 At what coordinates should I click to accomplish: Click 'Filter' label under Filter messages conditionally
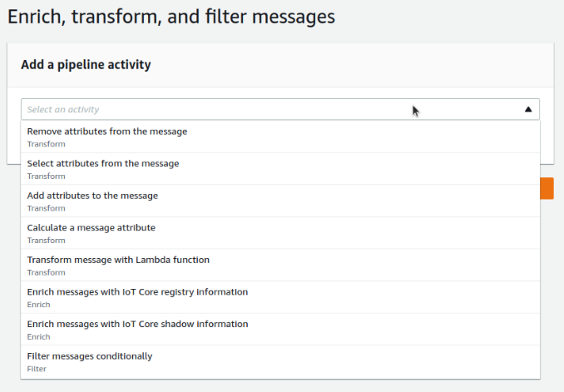(37, 369)
